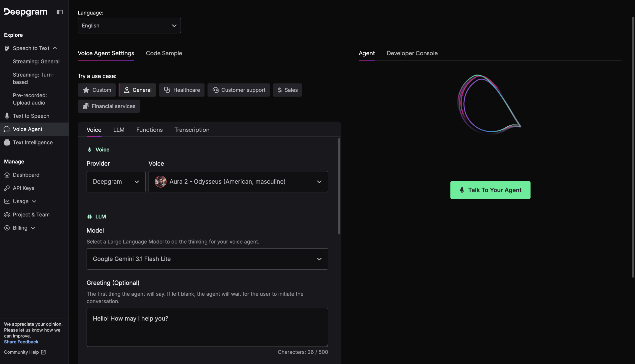
Task: Open the Provider dropdown showing Deepgram
Action: [x=116, y=181]
